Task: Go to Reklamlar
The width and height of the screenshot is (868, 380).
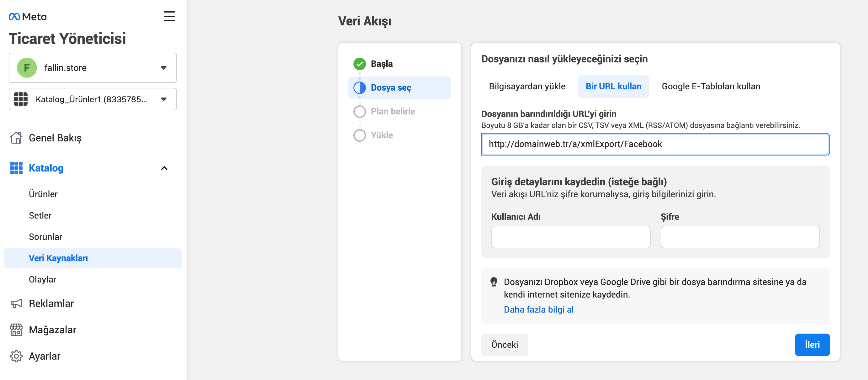Action: click(x=51, y=303)
